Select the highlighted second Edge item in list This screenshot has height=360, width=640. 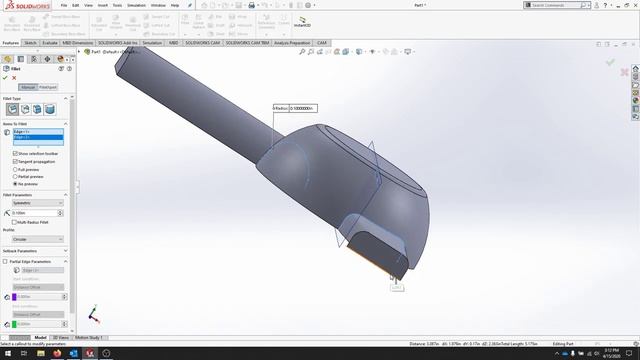click(x=38, y=137)
